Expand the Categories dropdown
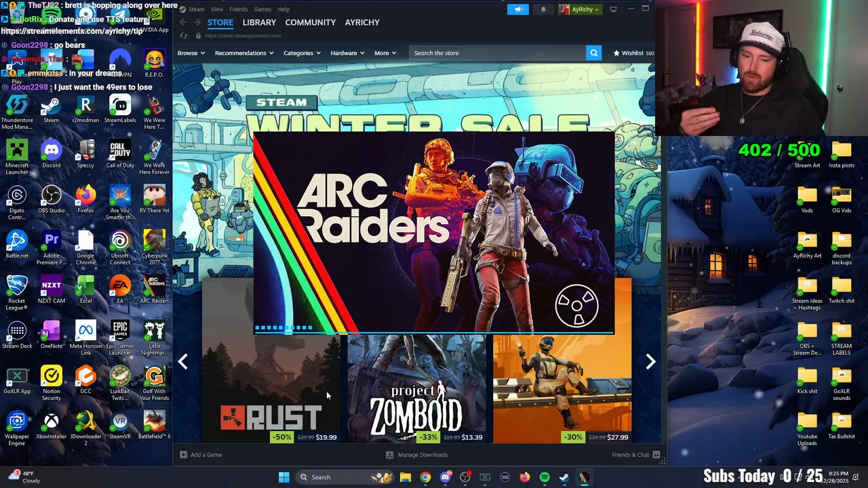 (302, 53)
